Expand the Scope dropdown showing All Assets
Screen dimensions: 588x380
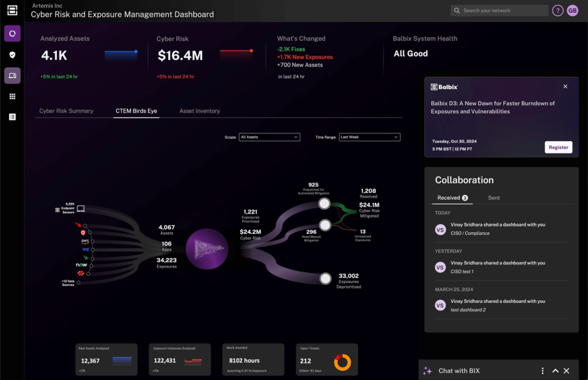click(269, 137)
